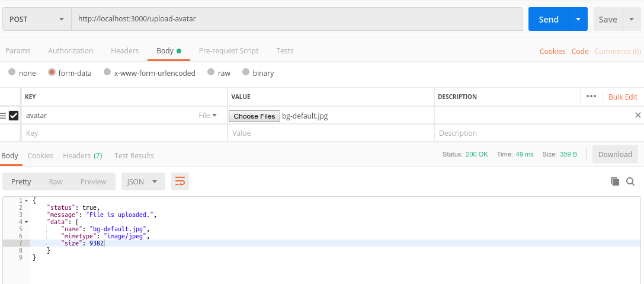Open the response Headers (7) tab
This screenshot has width=644, height=284.
click(82, 155)
